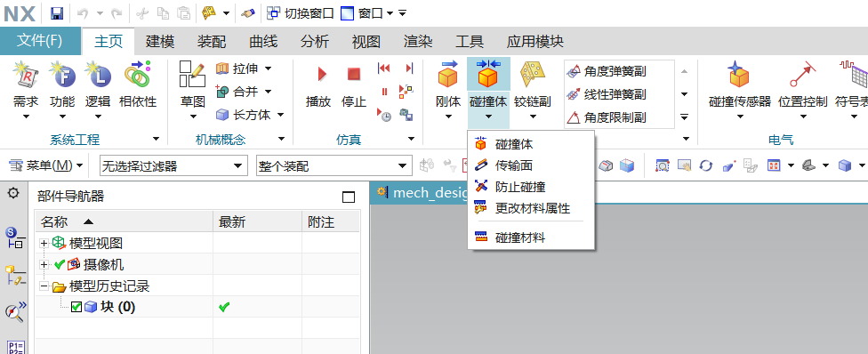The image size is (868, 354).
Task: Click the step forward control
Action: (409, 68)
